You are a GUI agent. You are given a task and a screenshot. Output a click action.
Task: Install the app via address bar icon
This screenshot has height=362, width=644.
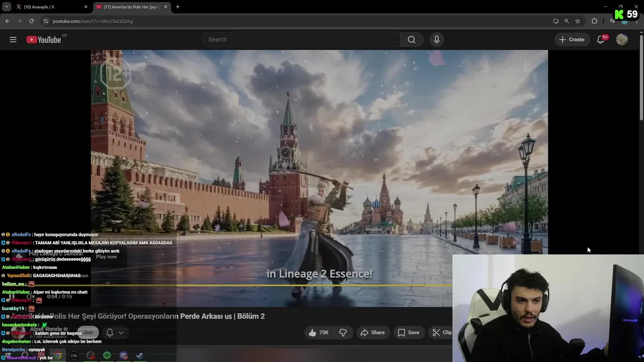click(x=555, y=21)
